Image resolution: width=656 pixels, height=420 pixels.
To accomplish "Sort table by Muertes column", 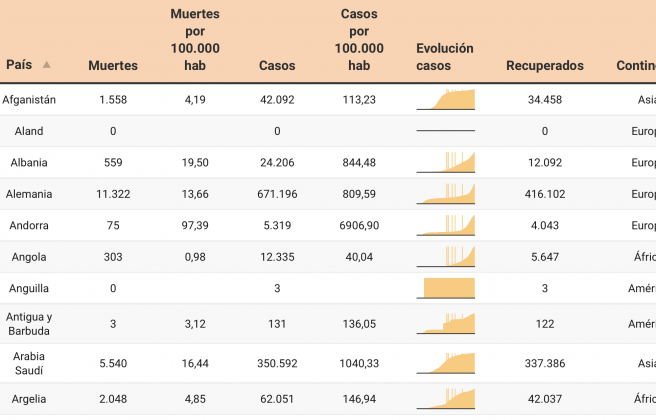I will point(113,66).
